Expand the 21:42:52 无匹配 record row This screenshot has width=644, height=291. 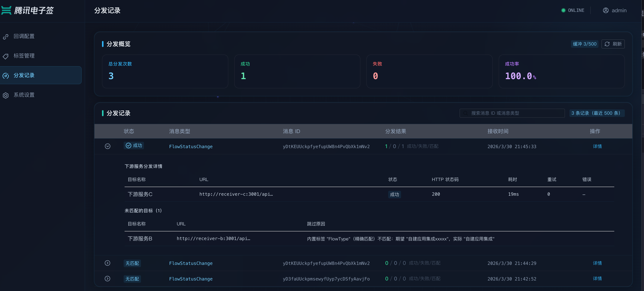point(107,279)
